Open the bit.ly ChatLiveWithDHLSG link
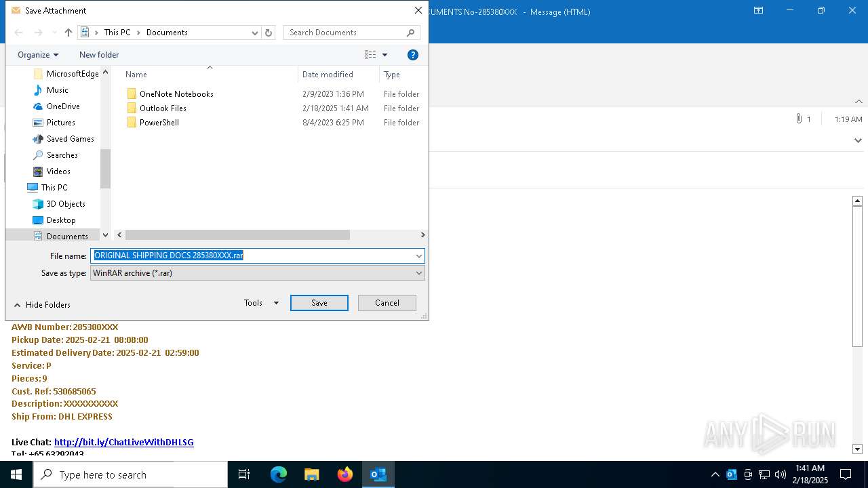 pos(124,442)
